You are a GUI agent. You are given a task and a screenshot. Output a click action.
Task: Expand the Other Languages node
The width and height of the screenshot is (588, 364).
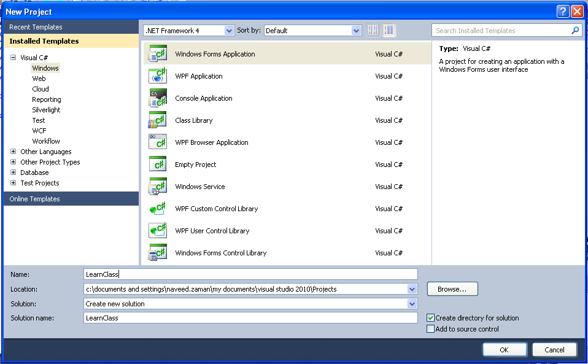coord(13,152)
